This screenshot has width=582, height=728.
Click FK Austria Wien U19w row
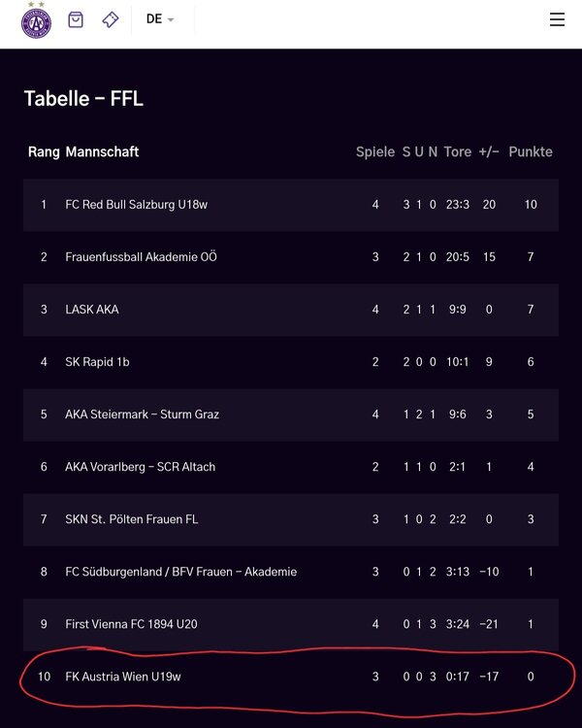tap(291, 677)
